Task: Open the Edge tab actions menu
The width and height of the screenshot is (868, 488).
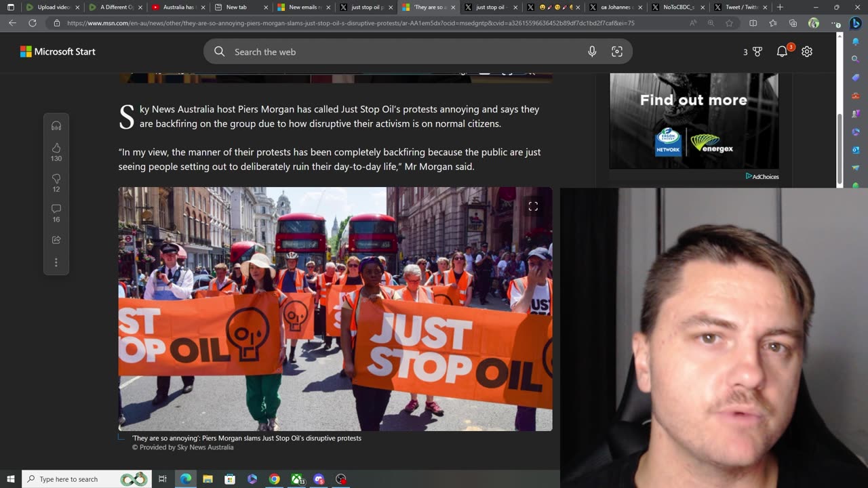Action: (10, 7)
